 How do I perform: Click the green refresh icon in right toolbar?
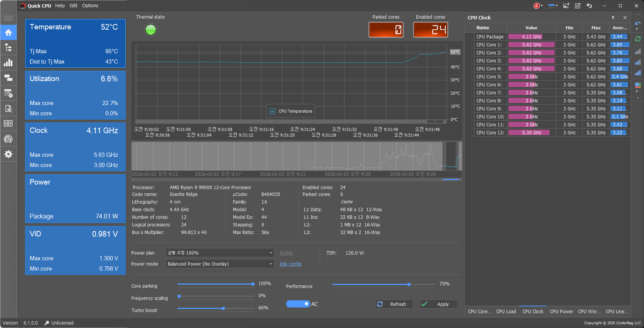click(638, 39)
